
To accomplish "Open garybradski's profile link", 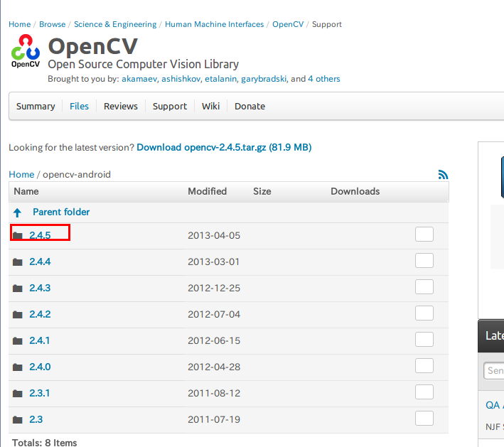I will click(x=264, y=79).
